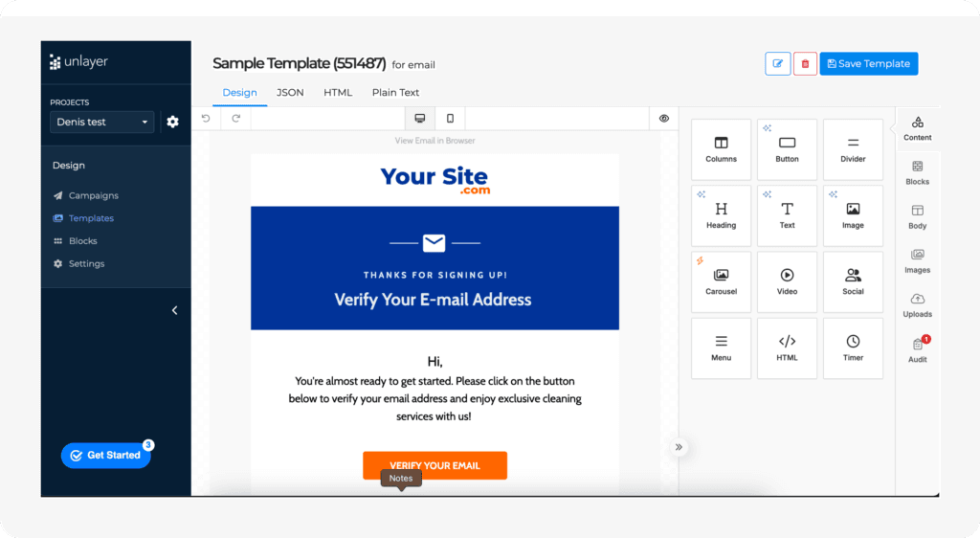Screen dimensions: 980x538
Task: Open the Denis test project dropdown
Action: pos(101,122)
